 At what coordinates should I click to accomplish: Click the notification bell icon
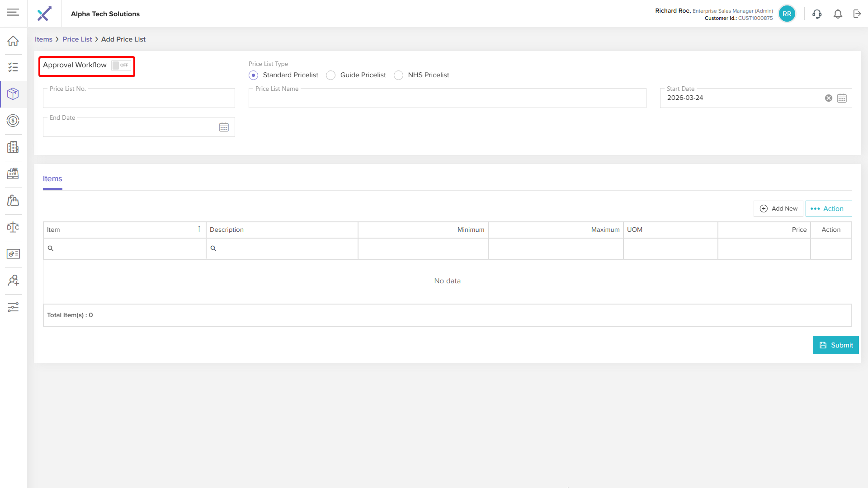click(838, 14)
